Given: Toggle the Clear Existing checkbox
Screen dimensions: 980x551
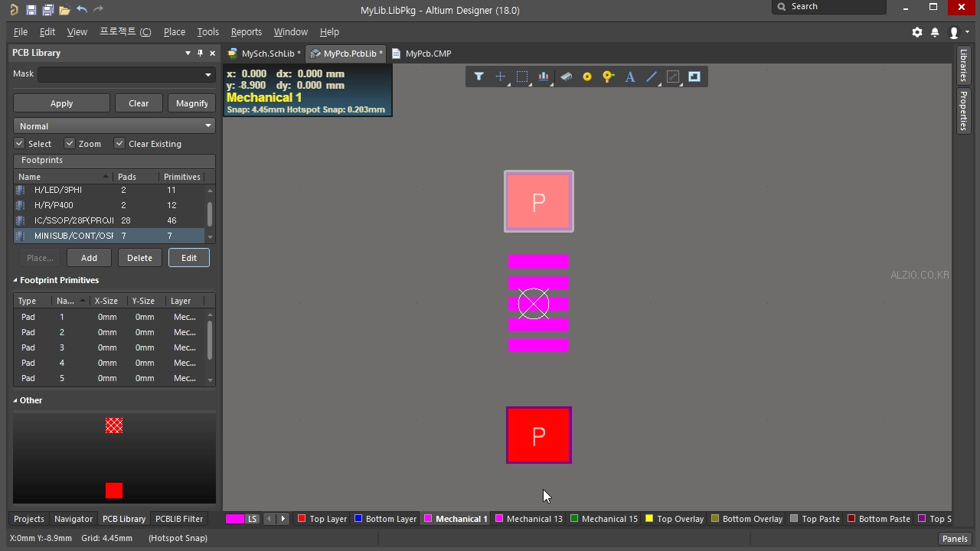Looking at the screenshot, I should 119,143.
